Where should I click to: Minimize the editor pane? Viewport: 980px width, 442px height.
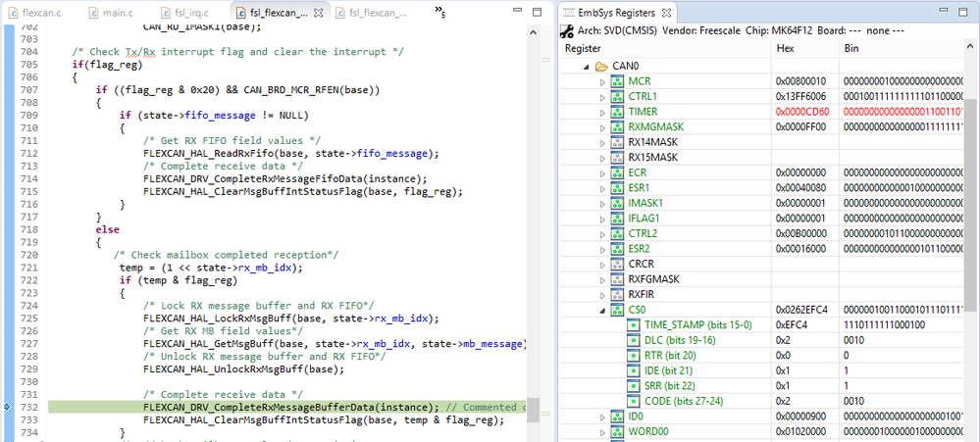pos(516,11)
